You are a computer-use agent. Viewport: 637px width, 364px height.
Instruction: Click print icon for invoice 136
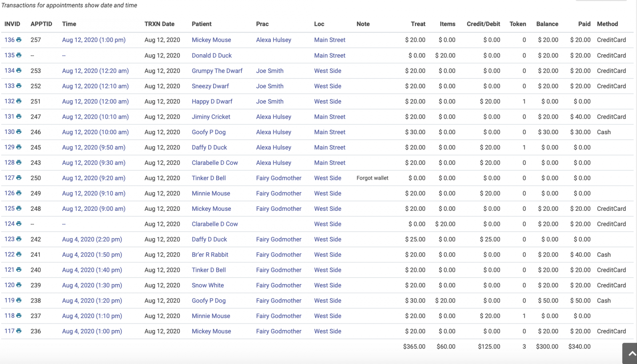click(19, 40)
